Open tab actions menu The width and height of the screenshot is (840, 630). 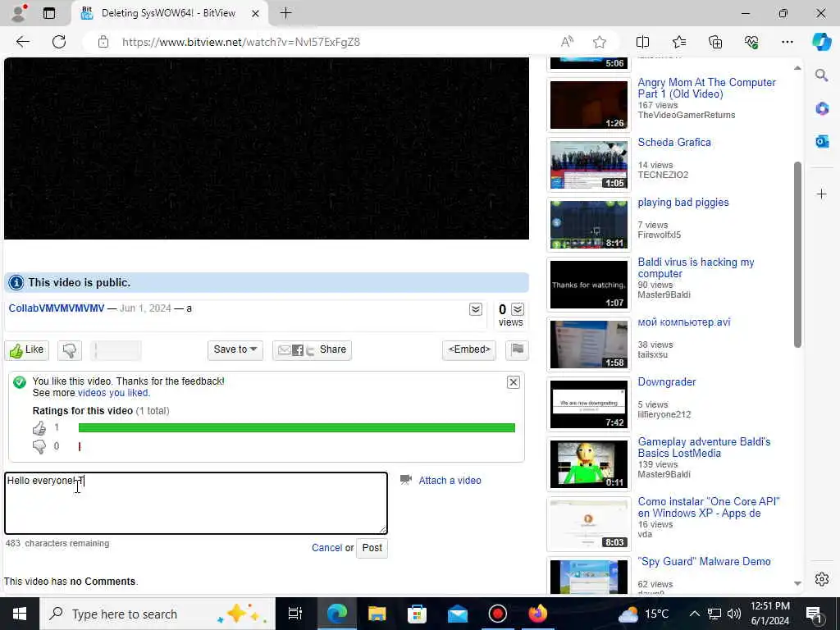coord(49,13)
